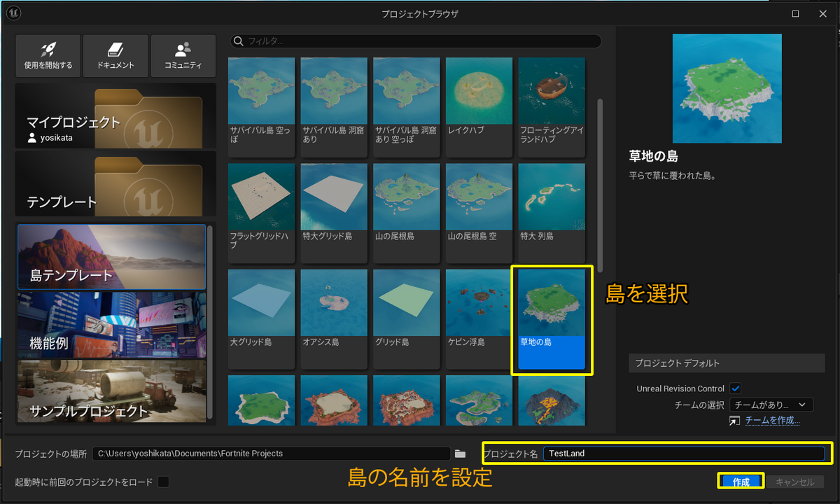Screen dimensions: 840x504
Task: Select 草地の島 template
Action: [x=552, y=319]
